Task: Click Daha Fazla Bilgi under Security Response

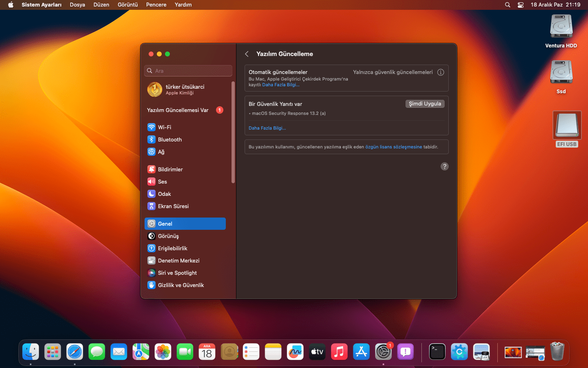Action: (267, 128)
